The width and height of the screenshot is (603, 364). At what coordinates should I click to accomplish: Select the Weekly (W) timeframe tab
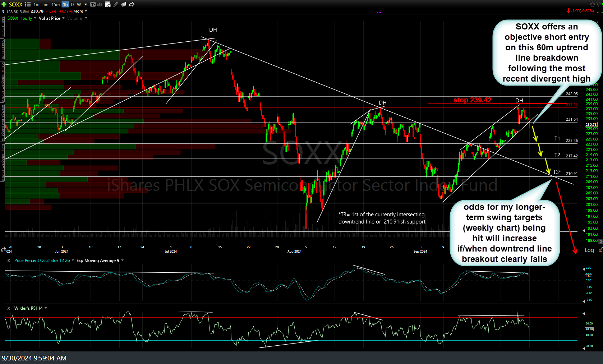(x=79, y=5)
